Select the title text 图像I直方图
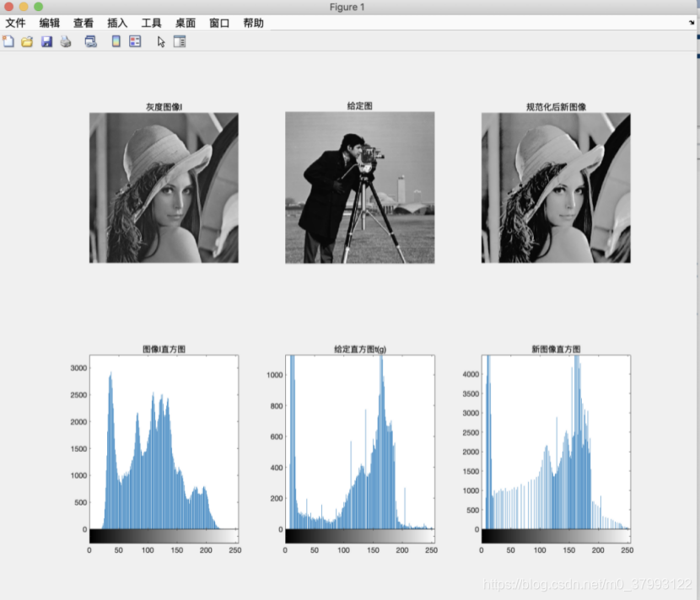The height and width of the screenshot is (600, 700). (164, 349)
